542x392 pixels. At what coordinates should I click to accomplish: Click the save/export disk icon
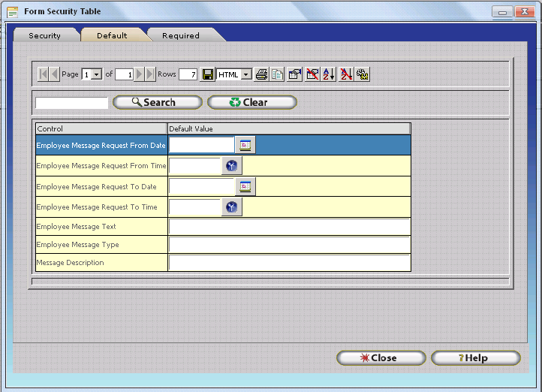(208, 74)
